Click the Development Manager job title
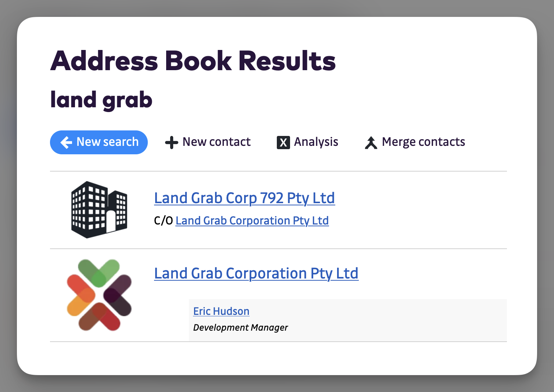554x392 pixels. [x=240, y=327]
